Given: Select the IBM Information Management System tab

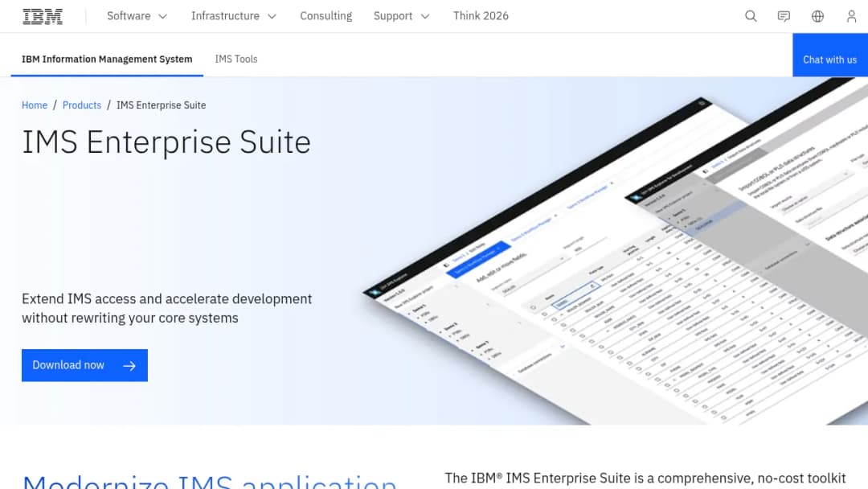Looking at the screenshot, I should point(107,59).
